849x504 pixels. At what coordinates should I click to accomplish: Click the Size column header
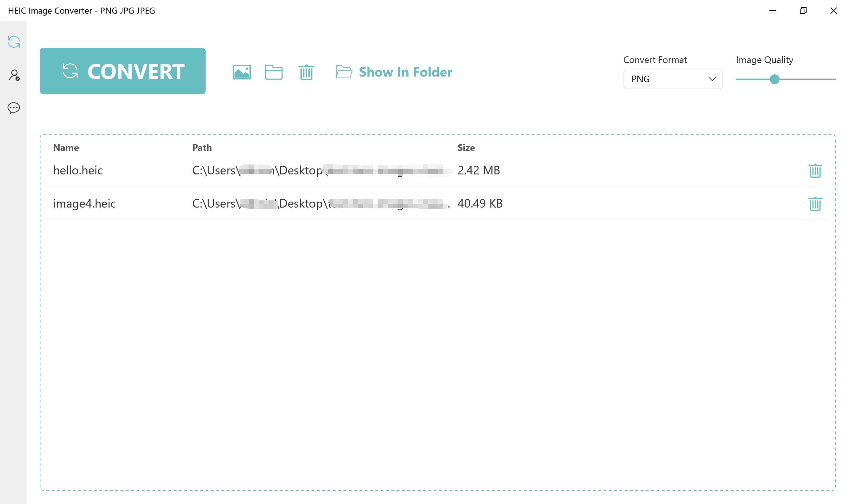click(466, 148)
